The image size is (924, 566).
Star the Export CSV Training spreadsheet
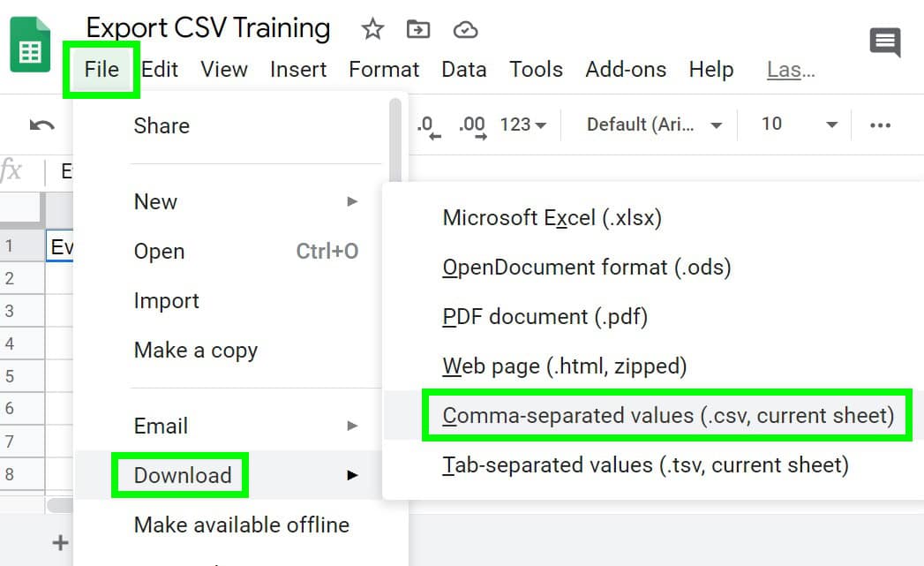(372, 28)
